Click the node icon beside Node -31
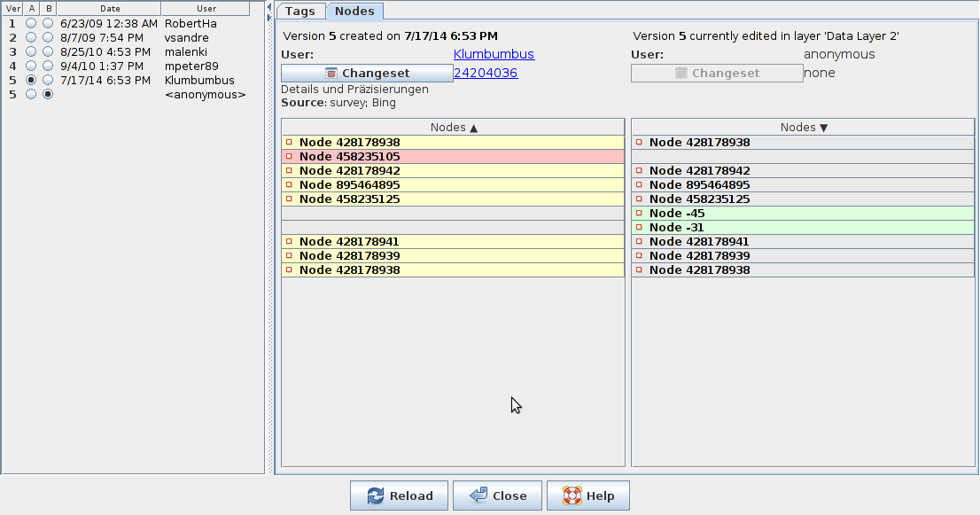 (x=639, y=228)
